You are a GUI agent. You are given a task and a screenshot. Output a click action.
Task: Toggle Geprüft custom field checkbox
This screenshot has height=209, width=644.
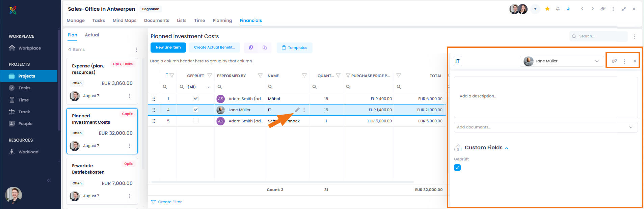tap(457, 168)
